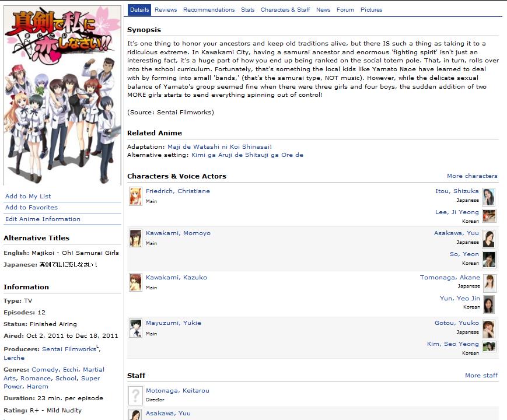Open Asakawa, Yuu in Staff section

pyautogui.click(x=168, y=413)
